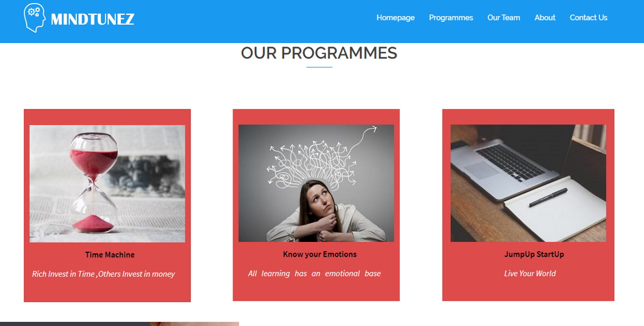Click the laptop and notebook image
The width and height of the screenshot is (644, 326).
[528, 183]
